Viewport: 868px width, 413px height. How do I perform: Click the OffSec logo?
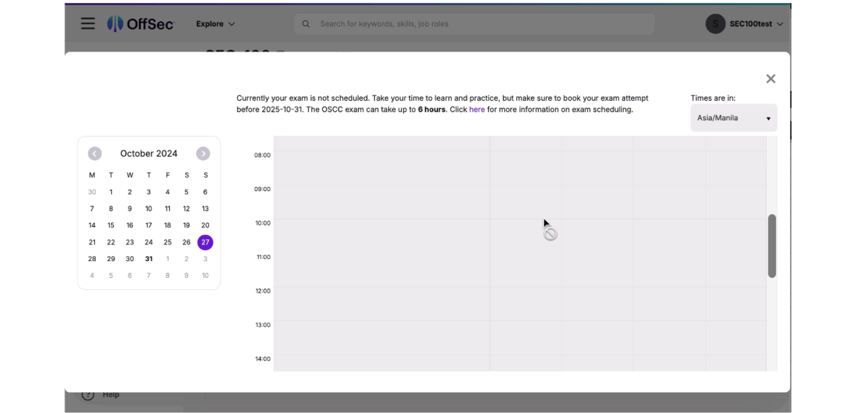(x=141, y=24)
